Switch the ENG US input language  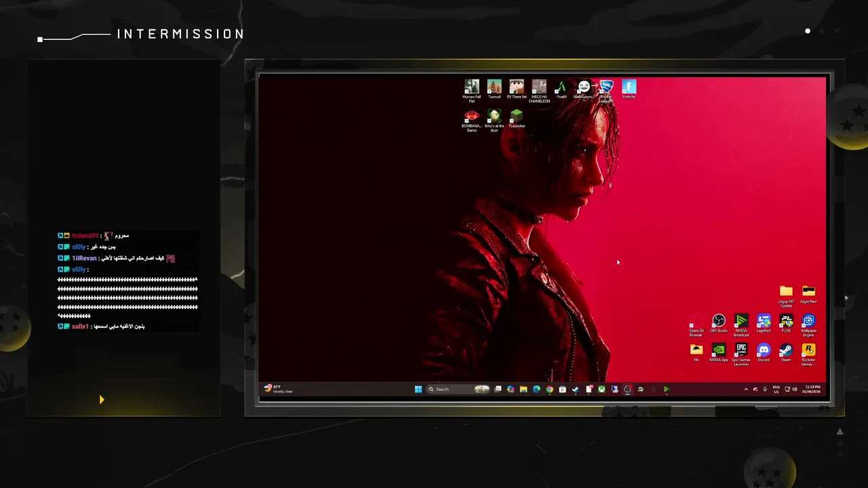(x=776, y=389)
